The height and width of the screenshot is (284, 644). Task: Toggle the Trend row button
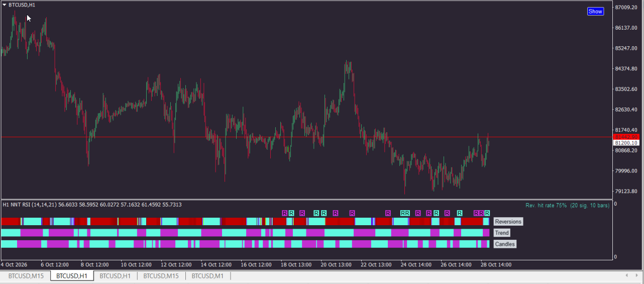click(502, 233)
